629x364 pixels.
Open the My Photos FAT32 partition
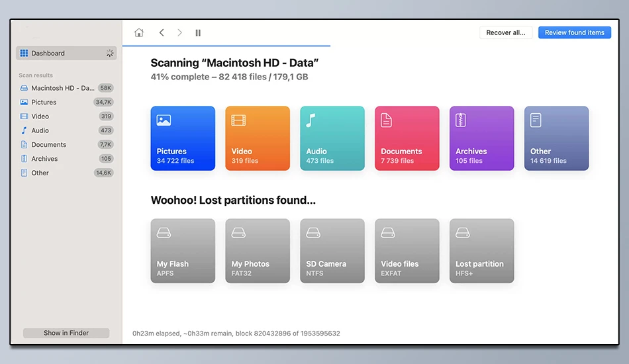[x=258, y=251]
